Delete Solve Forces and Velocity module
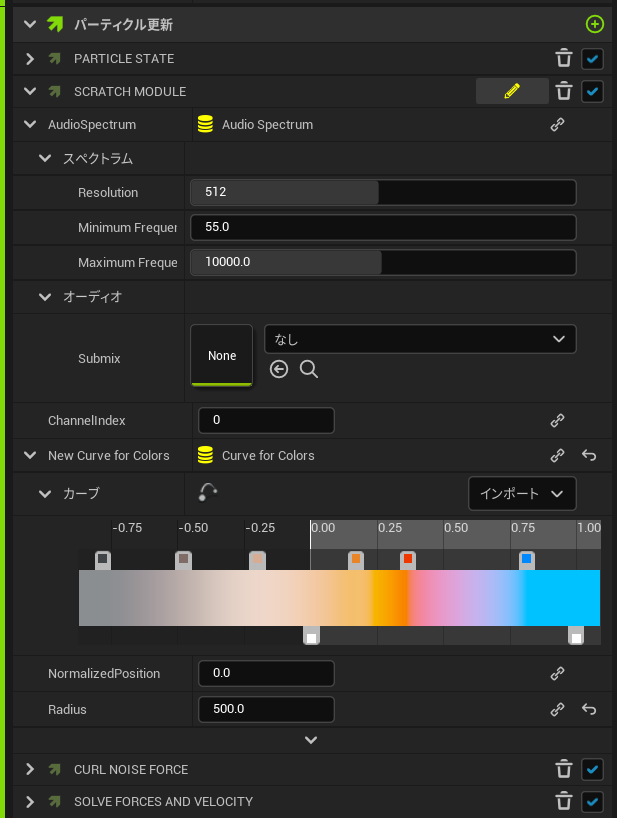 (564, 801)
